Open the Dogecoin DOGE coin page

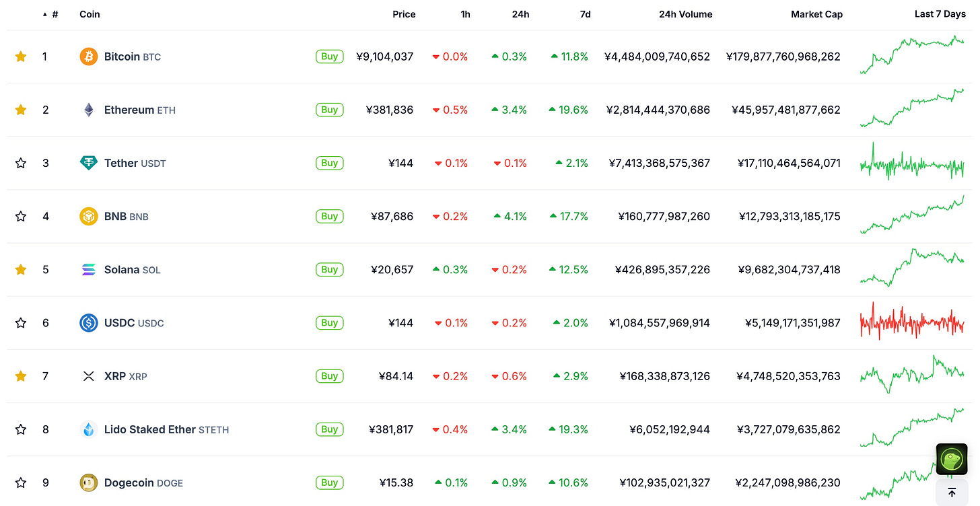pyautogui.click(x=143, y=482)
